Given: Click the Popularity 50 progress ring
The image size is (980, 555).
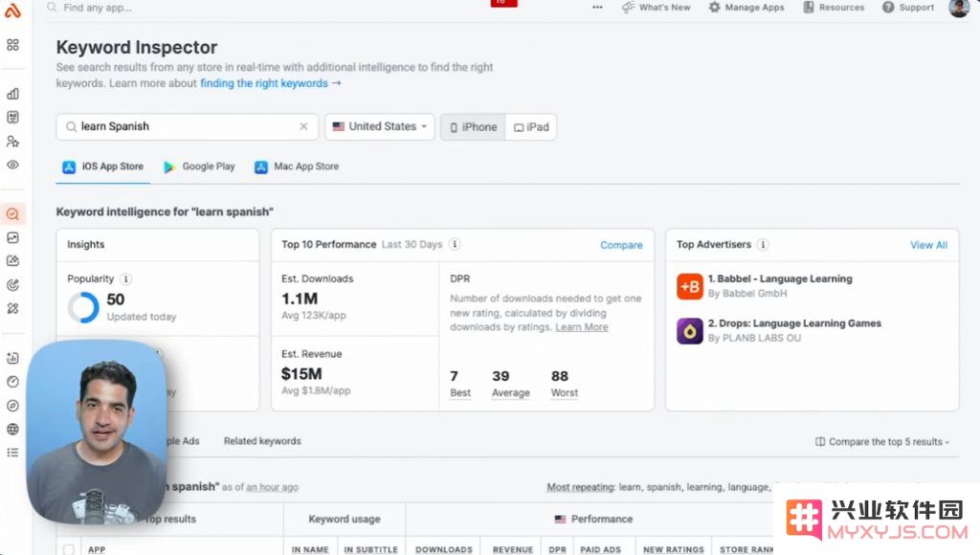Looking at the screenshot, I should 83,307.
